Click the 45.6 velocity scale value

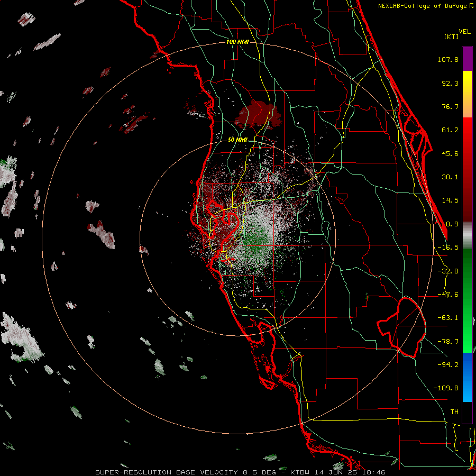[x=450, y=153]
